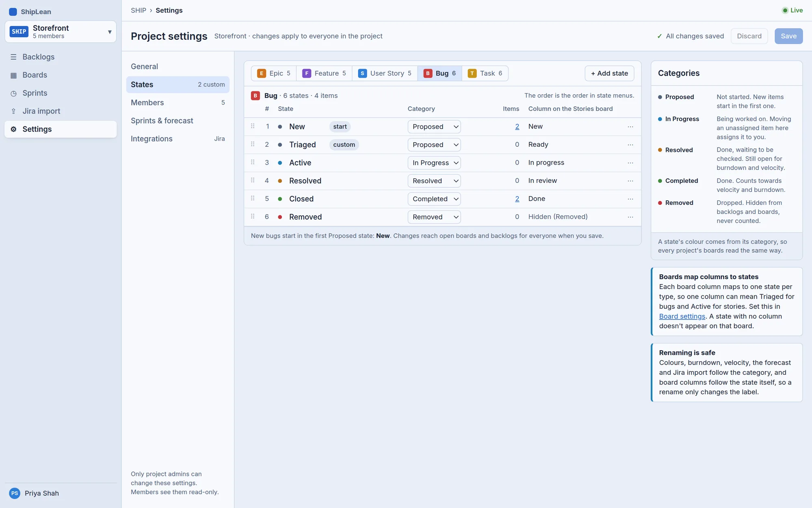Screen dimensions: 812x508
Task: Follow the Board settings link
Action: pyautogui.click(x=682, y=316)
